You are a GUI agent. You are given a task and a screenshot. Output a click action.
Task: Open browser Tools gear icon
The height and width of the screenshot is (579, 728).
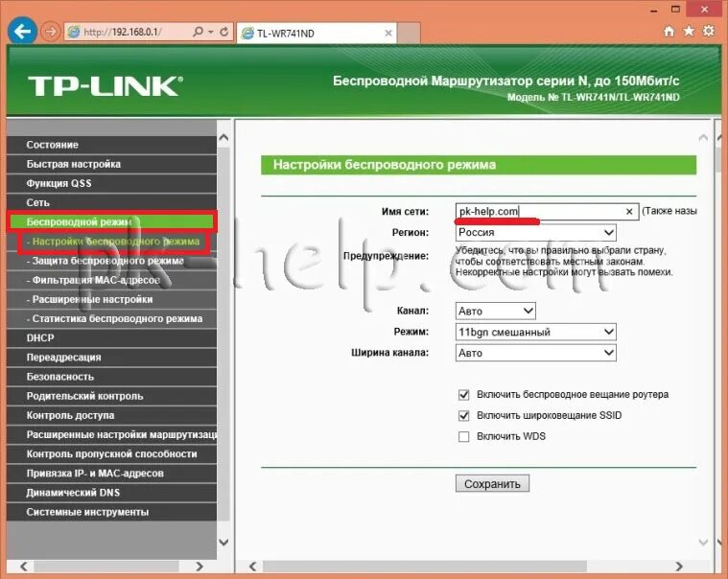709,31
